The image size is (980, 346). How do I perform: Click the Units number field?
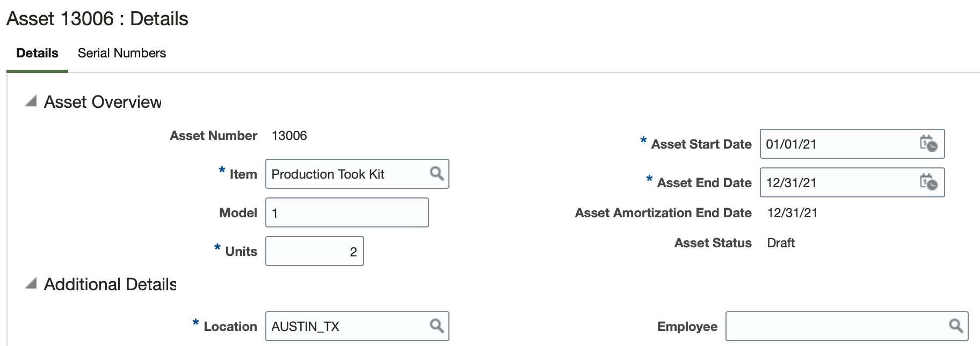[314, 252]
